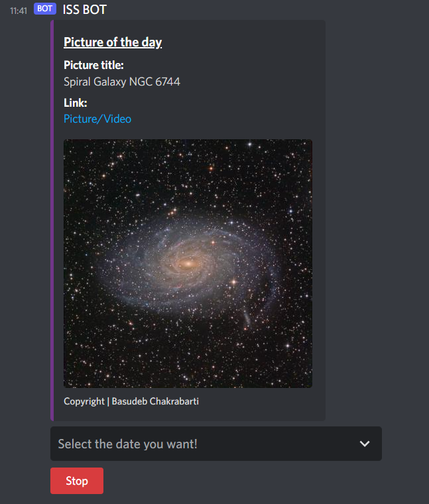Click the 'Copyright' word in the embed footer
The height and width of the screenshot is (504, 429).
coord(84,401)
